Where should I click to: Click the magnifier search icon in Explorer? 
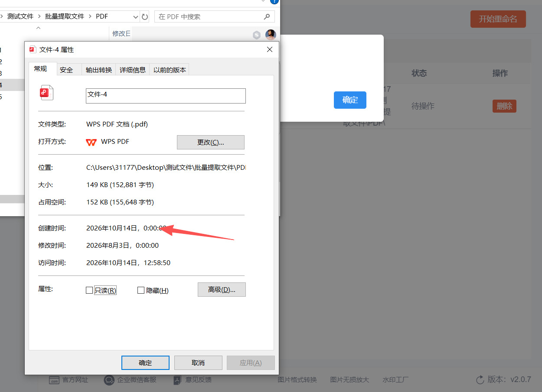click(267, 16)
